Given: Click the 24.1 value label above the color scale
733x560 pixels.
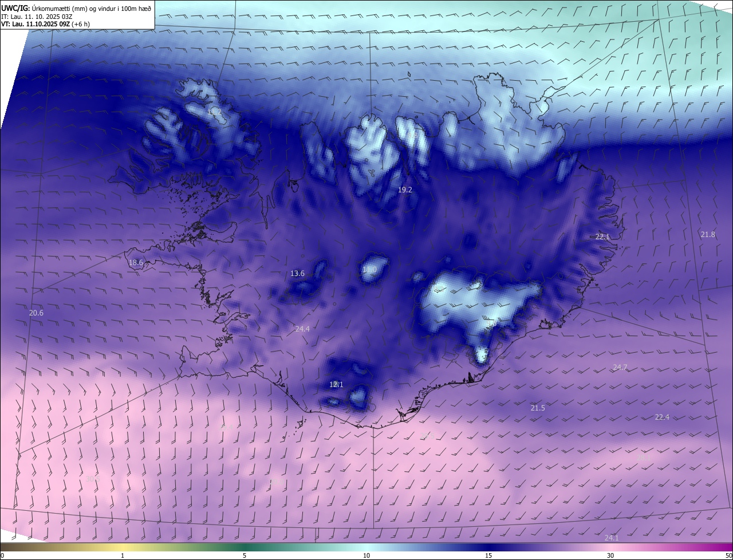Looking at the screenshot, I should pos(612,538).
